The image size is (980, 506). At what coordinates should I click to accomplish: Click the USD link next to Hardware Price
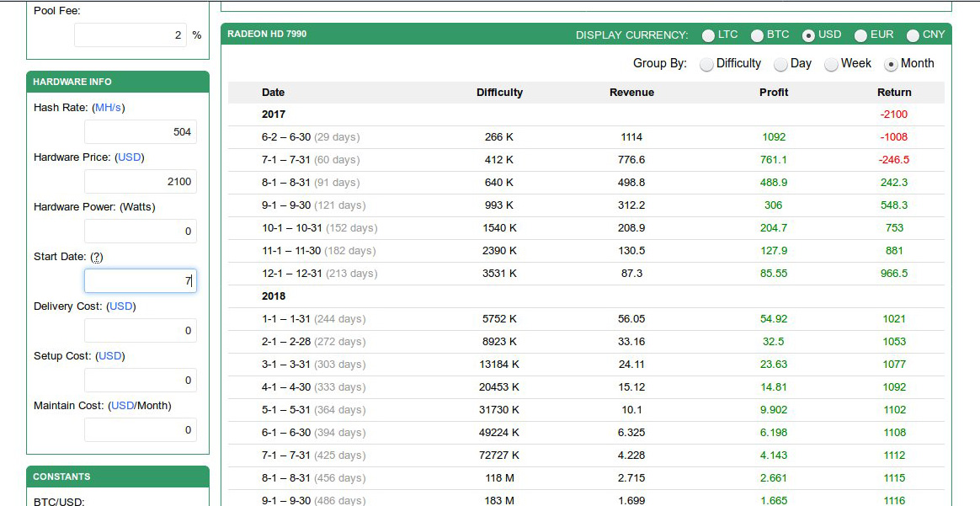click(x=130, y=157)
